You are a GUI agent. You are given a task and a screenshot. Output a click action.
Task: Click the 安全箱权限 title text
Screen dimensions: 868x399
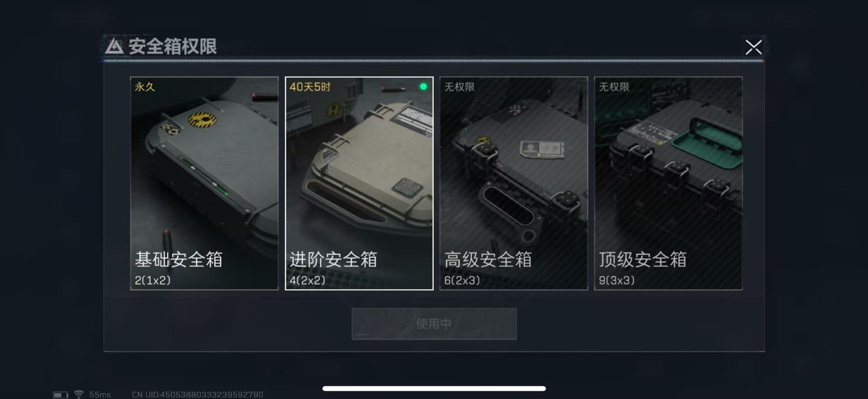pos(172,47)
